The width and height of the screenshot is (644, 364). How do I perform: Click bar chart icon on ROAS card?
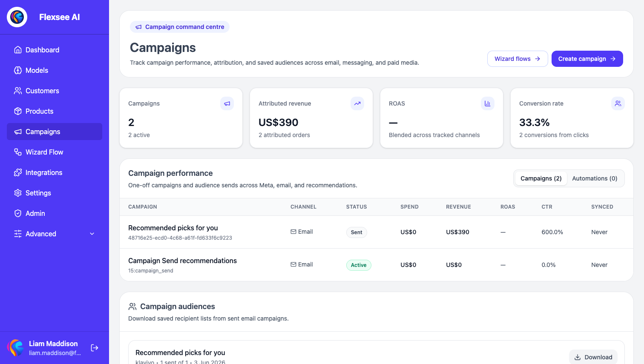[x=488, y=103]
